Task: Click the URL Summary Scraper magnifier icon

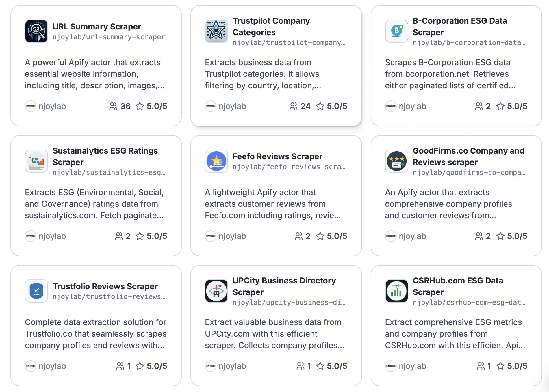Action: click(x=36, y=31)
